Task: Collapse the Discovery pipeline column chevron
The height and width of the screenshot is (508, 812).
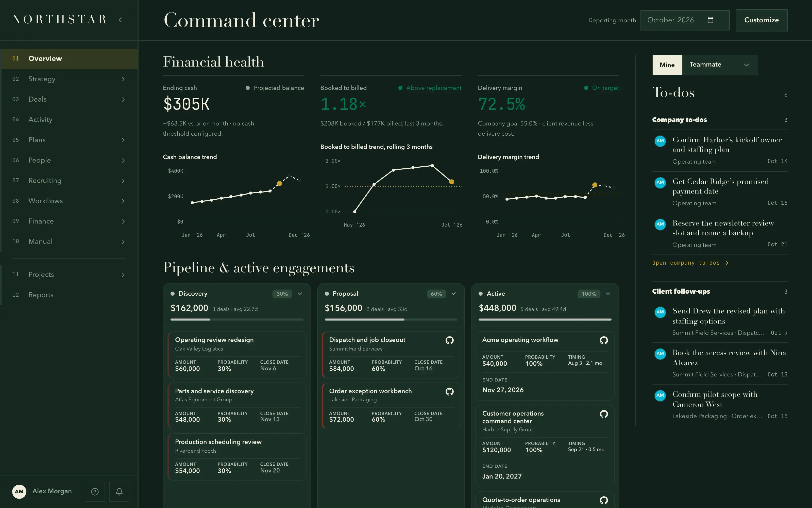Action: click(300, 294)
